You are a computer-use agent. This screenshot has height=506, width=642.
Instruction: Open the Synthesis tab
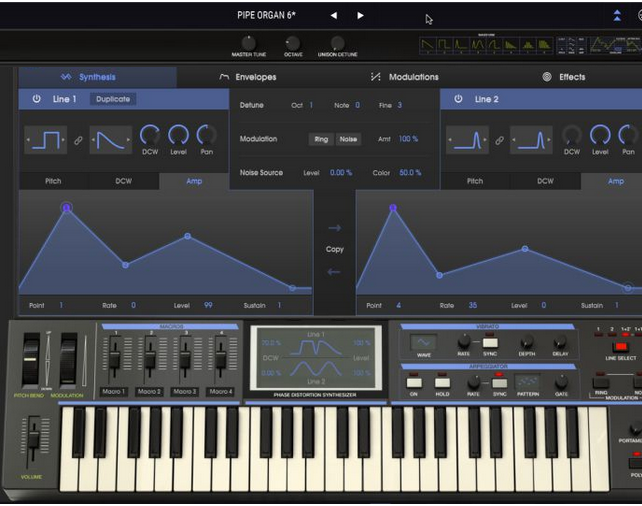click(97, 77)
